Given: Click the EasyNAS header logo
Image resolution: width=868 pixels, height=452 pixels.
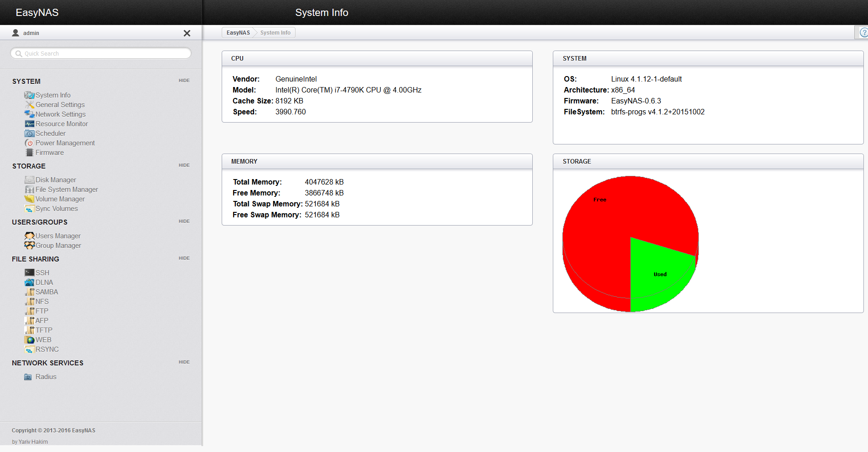Looking at the screenshot, I should click(x=37, y=12).
